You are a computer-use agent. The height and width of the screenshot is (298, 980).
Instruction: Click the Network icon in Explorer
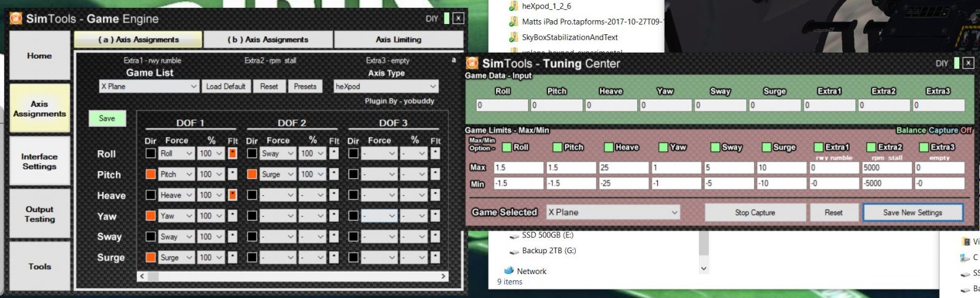point(509,270)
